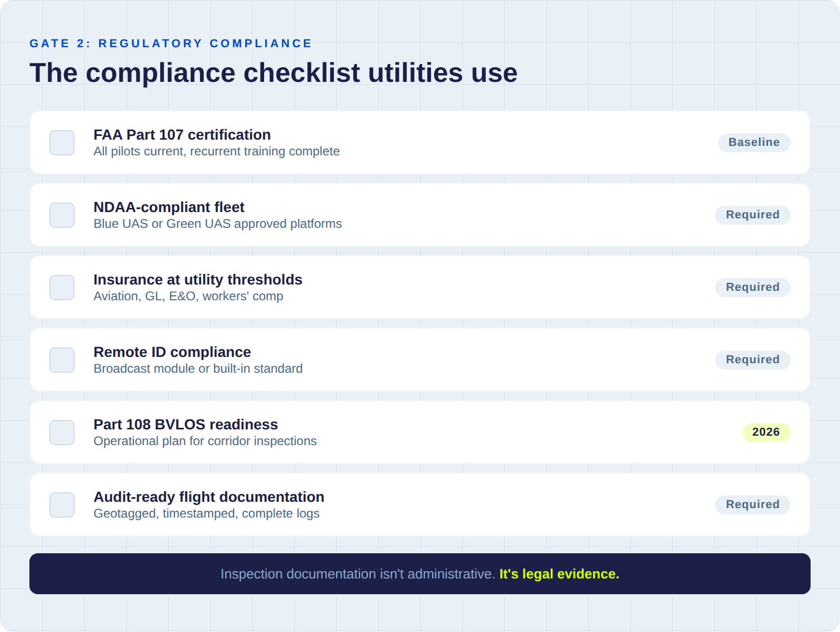Check the Remote ID compliance checkbox
The width and height of the screenshot is (840, 632).
(x=61, y=360)
